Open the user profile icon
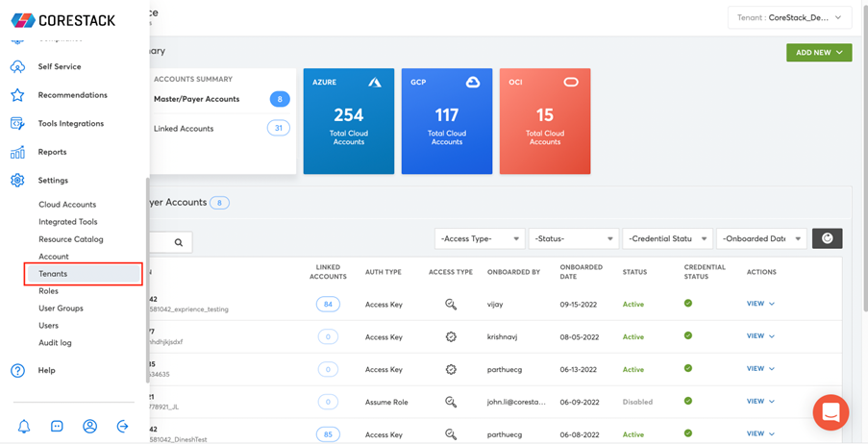Screen dimensions: 868x444 pos(89,426)
